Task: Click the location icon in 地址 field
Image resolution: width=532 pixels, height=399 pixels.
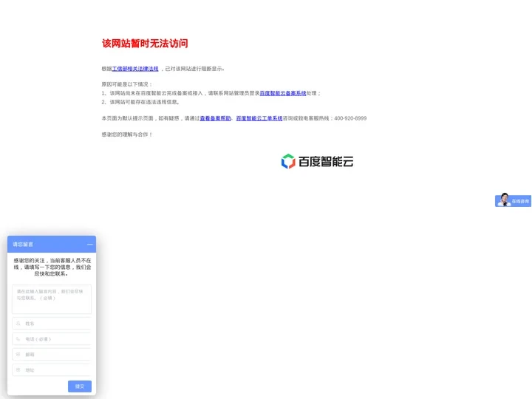Action: [18, 370]
